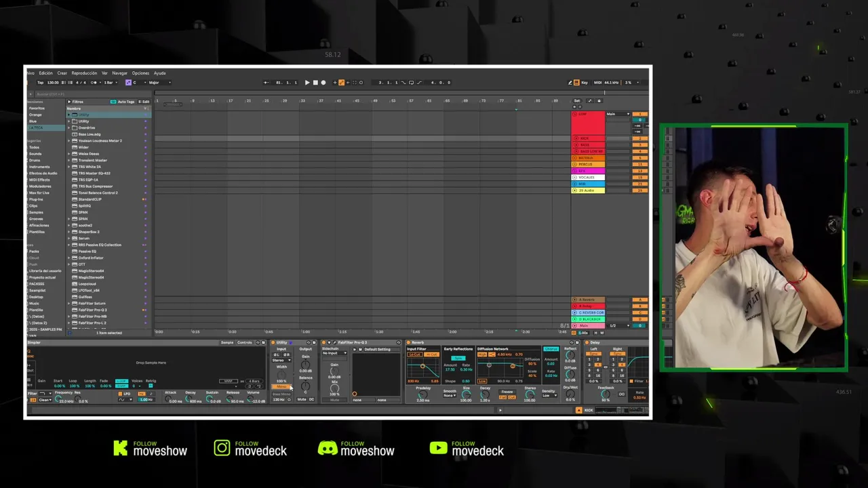Toggle the Delay Sync button under Left
This screenshot has height=488, width=868.
594,354
